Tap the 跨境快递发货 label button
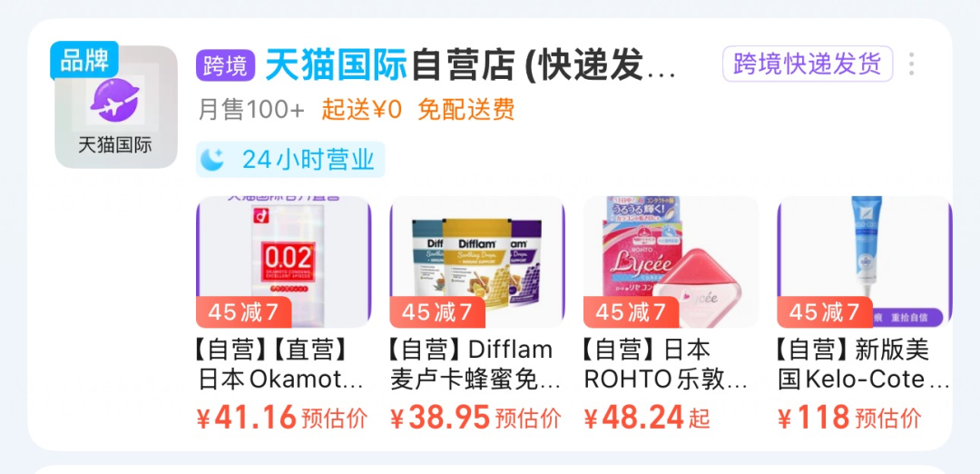Screen dimensions: 980x474 tap(808, 64)
